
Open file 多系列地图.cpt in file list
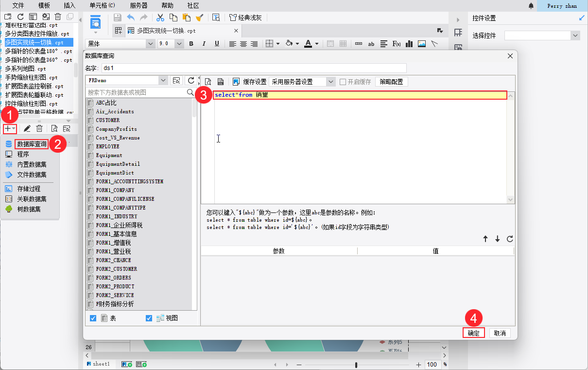click(x=32, y=69)
